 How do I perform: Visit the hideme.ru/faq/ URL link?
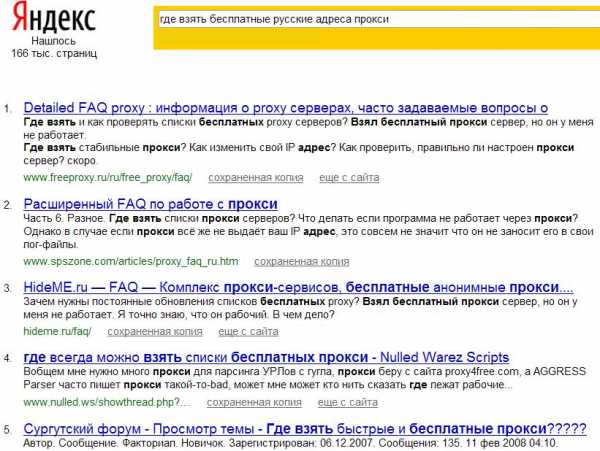click(x=57, y=331)
